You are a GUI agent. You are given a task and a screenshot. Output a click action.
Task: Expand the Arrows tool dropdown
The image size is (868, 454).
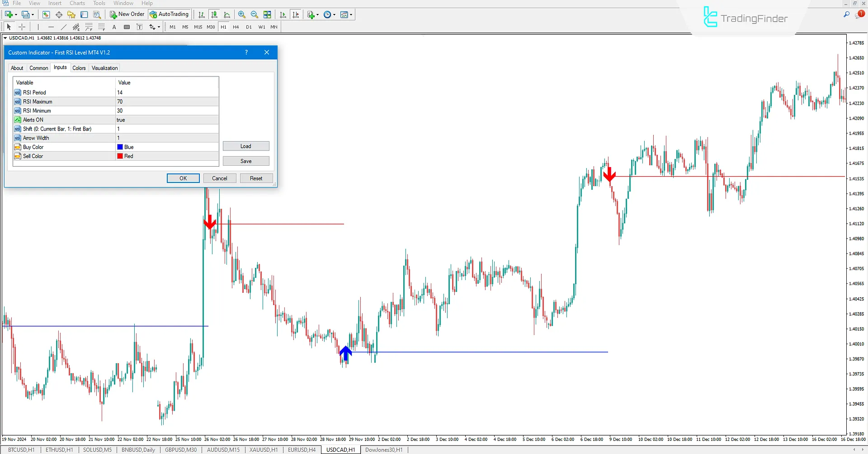tap(159, 27)
